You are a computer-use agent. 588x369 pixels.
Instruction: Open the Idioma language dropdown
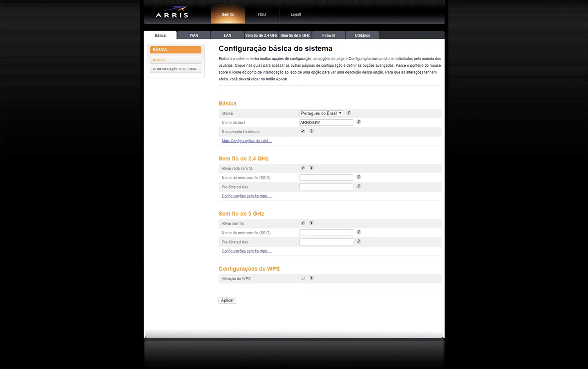321,113
